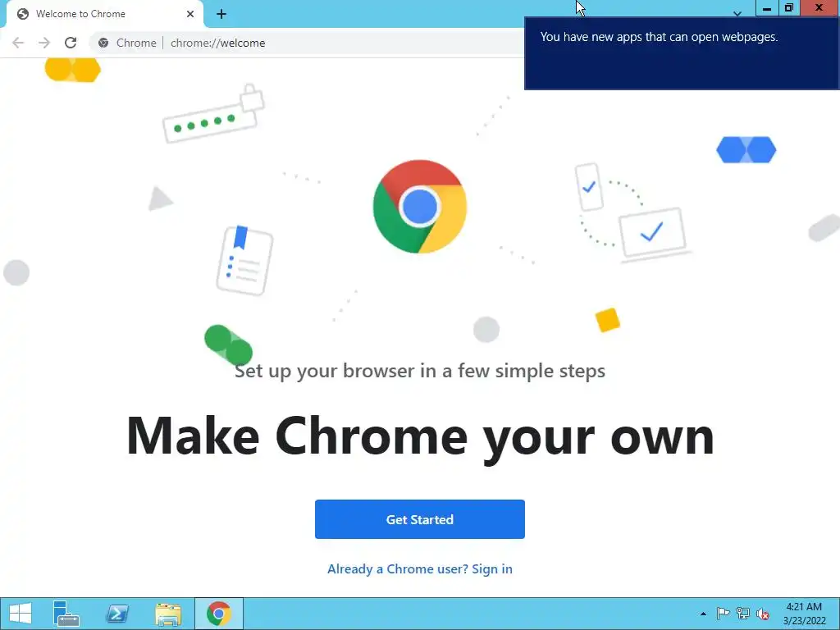The height and width of the screenshot is (630, 840).
Task: Open File Explorer from the taskbar
Action: [168, 614]
